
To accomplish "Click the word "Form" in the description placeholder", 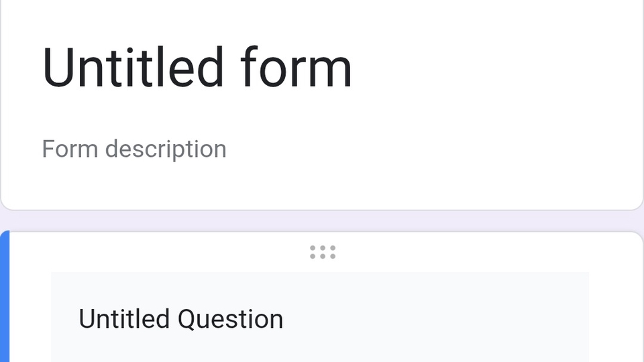I will pos(70,149).
